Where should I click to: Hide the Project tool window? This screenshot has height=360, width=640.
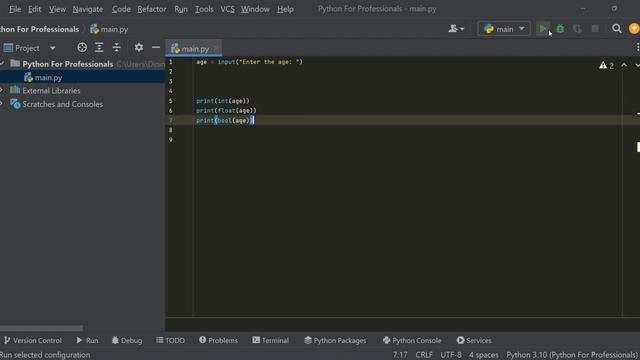point(156,48)
